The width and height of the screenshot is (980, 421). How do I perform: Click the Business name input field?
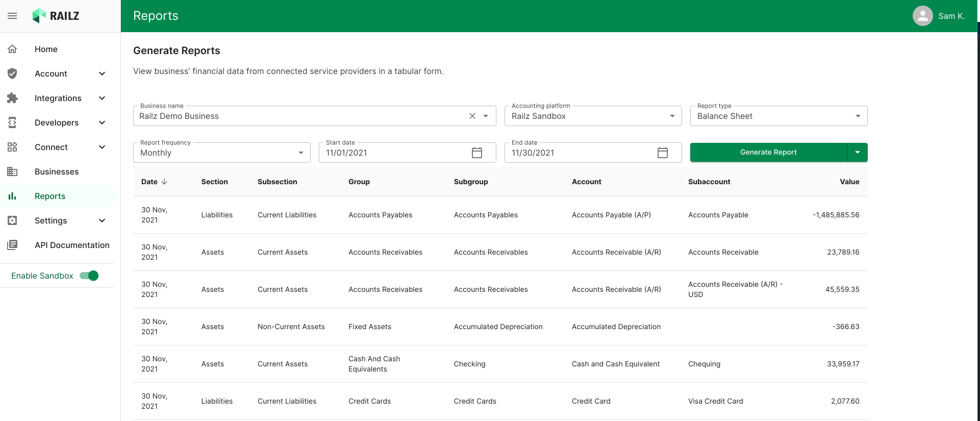314,116
